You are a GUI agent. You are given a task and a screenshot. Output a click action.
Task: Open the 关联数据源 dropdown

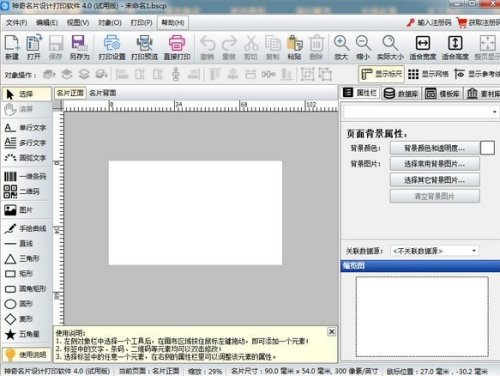(x=435, y=251)
